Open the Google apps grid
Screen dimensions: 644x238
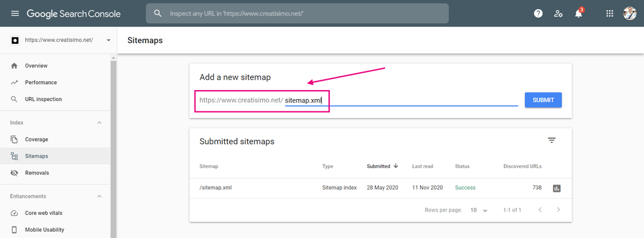(610, 14)
